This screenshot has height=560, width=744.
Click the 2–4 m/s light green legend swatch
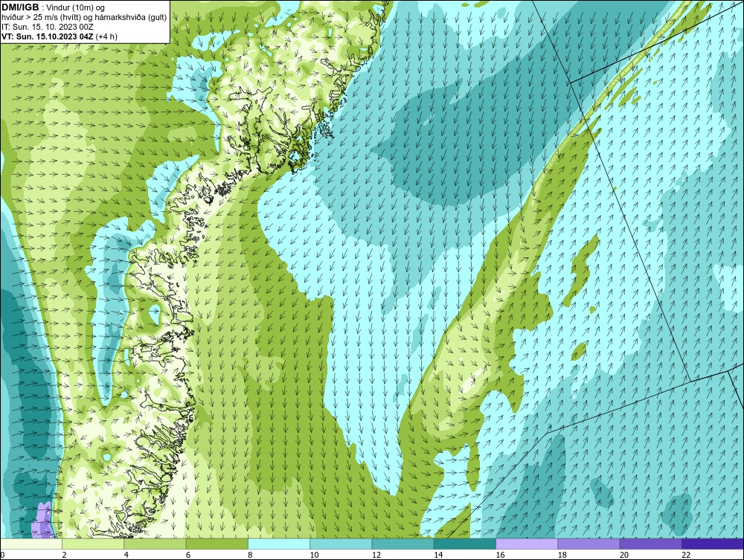[93, 544]
